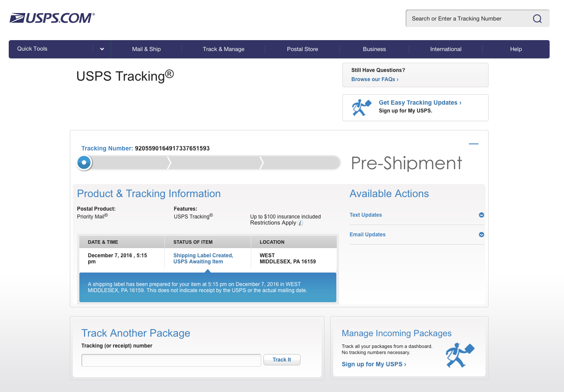Open the International menu
This screenshot has width=564, height=392.
click(446, 49)
